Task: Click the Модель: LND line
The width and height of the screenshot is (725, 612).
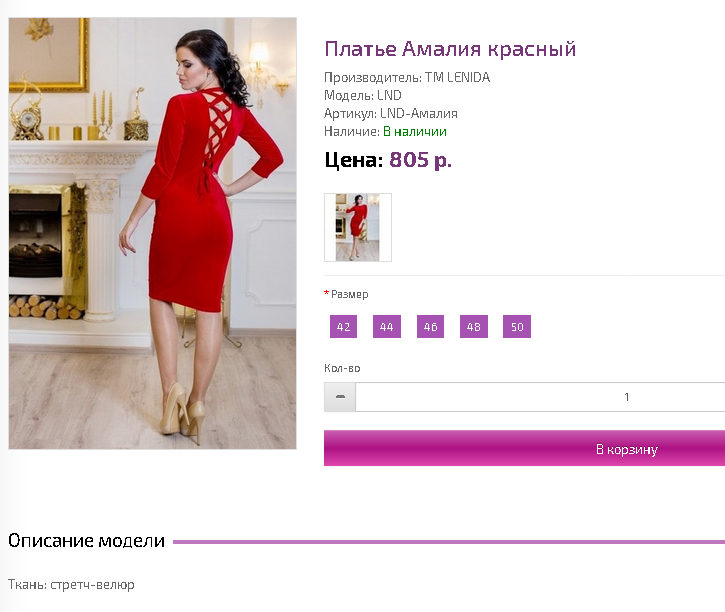Action: click(x=363, y=95)
